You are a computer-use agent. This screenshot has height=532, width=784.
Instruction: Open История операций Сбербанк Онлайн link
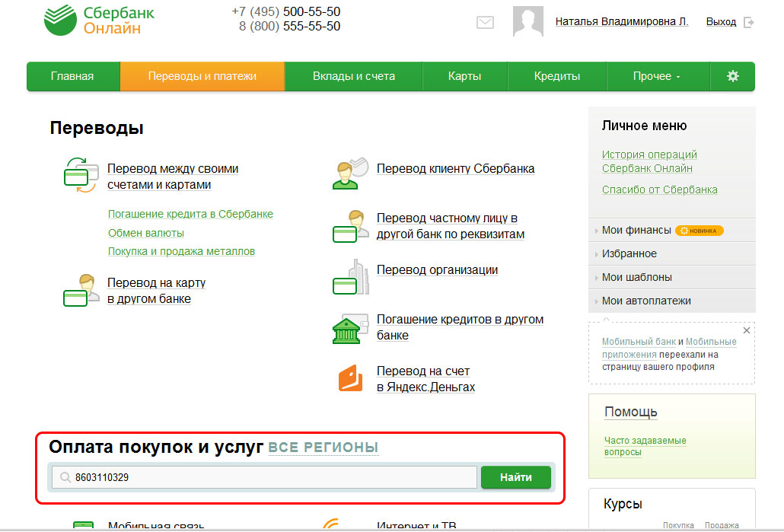[x=649, y=161]
